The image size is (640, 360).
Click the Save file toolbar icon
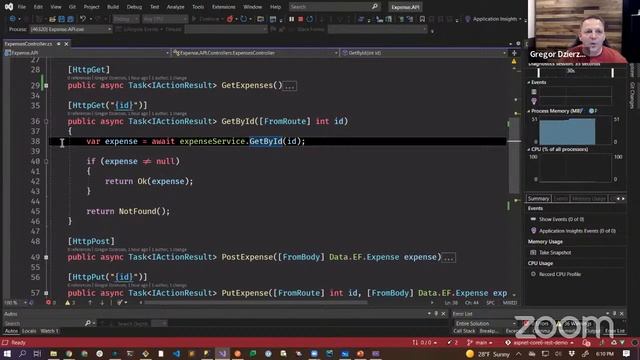coord(61,19)
